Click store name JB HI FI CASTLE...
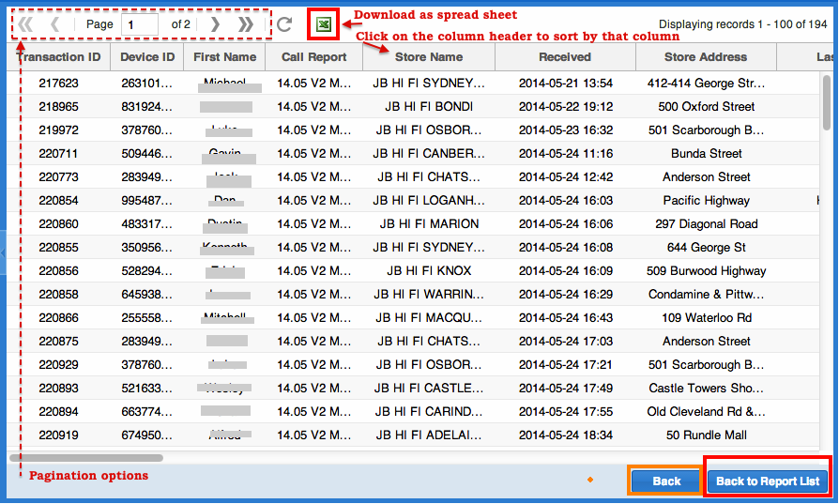 (429, 389)
